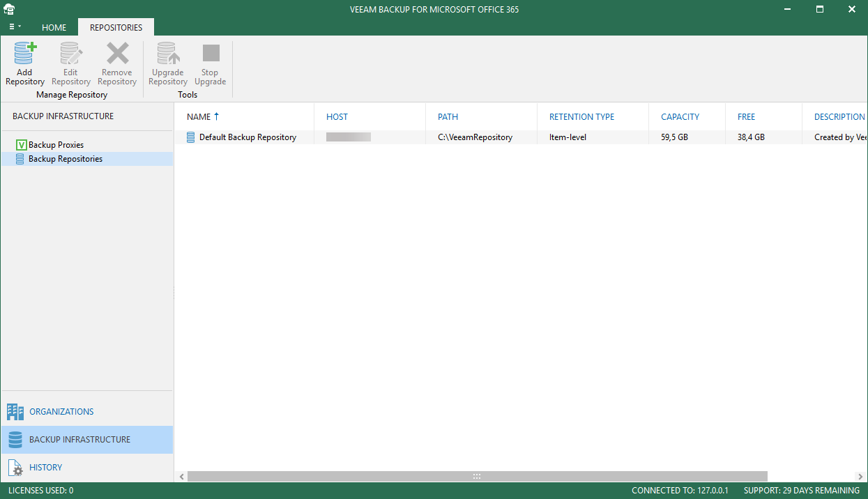868x499 pixels.
Task: Click the History document gear icon
Action: pos(16,468)
